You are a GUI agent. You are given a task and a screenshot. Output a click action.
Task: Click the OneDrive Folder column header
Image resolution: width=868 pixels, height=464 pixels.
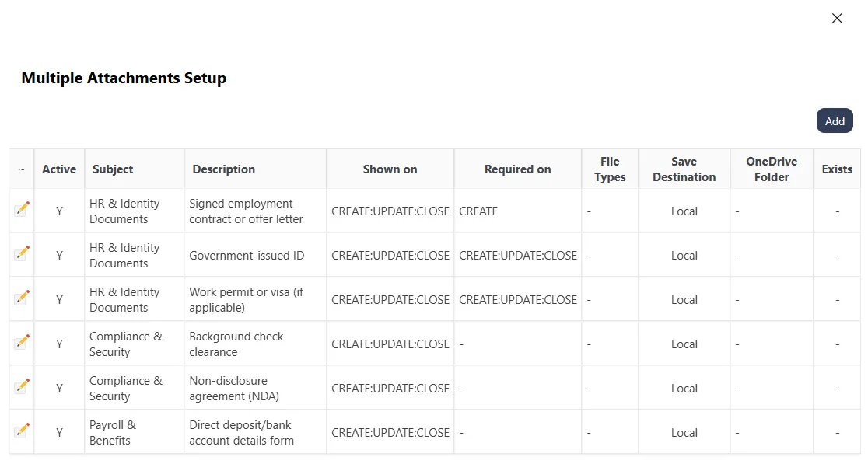(x=772, y=169)
